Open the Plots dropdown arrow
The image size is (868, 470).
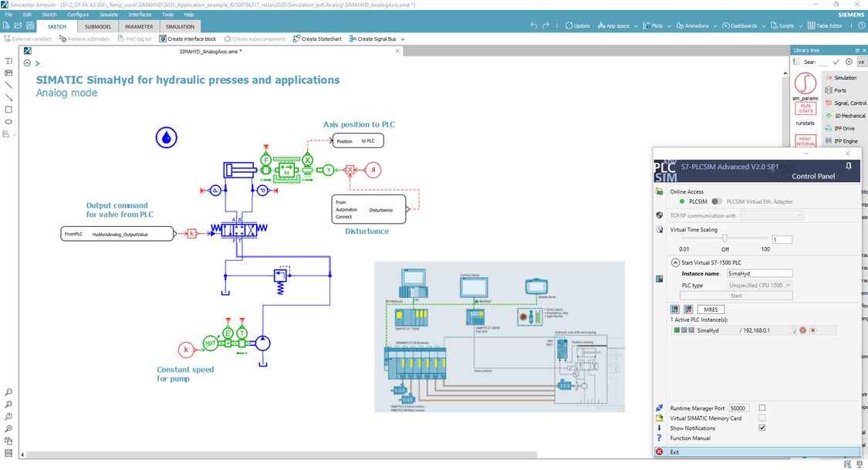coord(669,26)
